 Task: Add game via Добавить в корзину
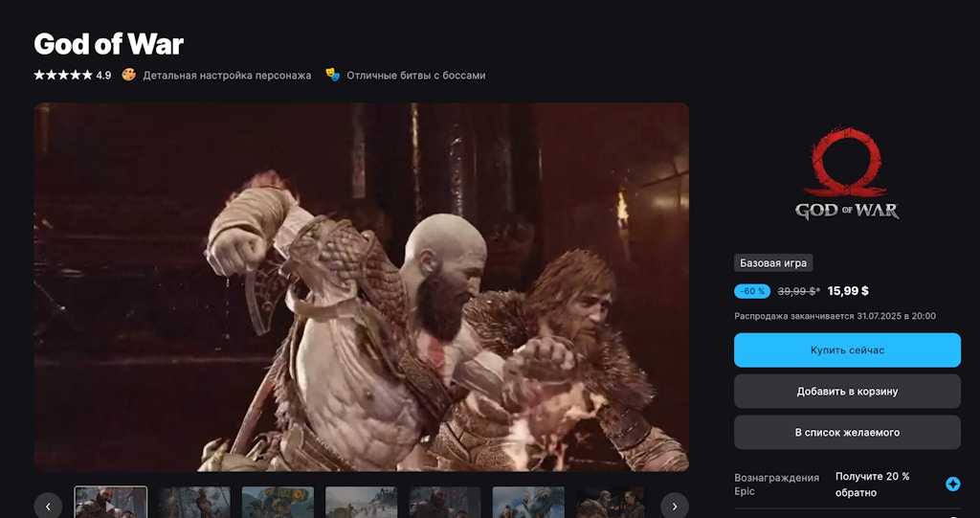click(x=847, y=392)
